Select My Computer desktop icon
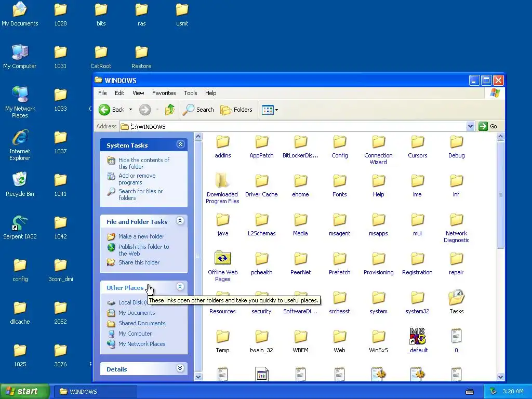The width and height of the screenshot is (532, 399). [20, 57]
